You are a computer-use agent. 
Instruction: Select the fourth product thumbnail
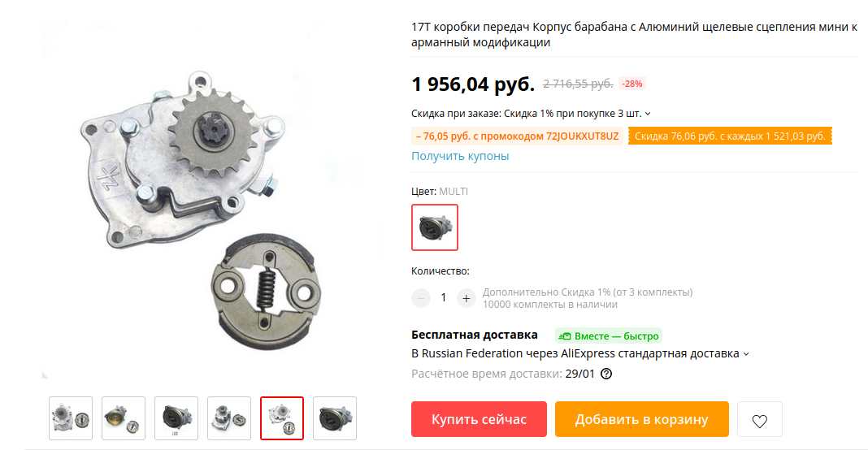pos(229,418)
